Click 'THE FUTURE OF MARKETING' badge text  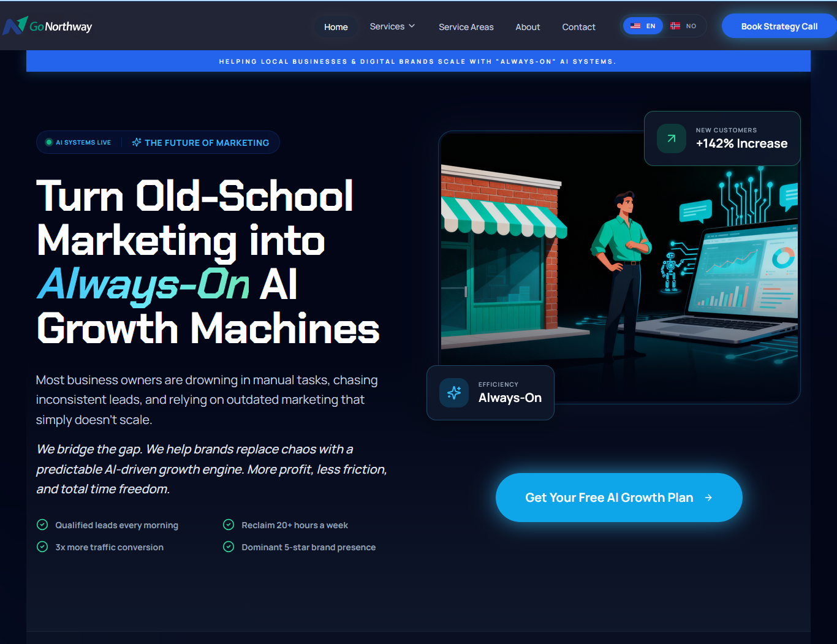207,143
